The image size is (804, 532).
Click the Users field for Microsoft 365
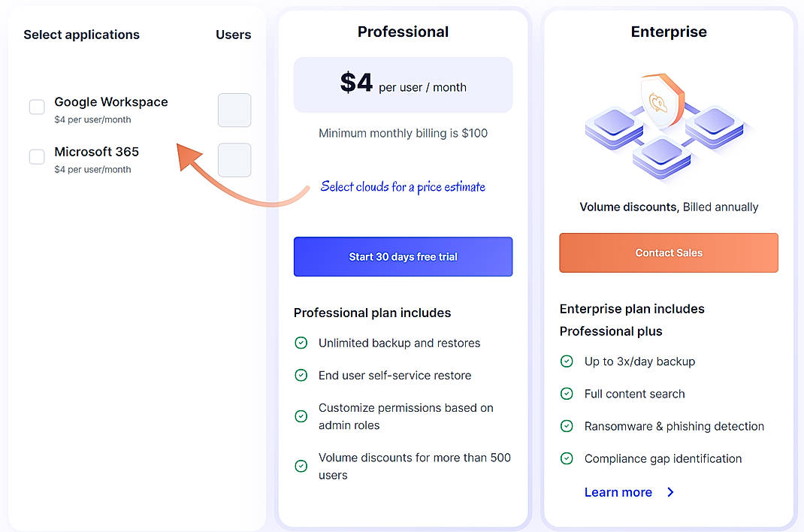234,159
